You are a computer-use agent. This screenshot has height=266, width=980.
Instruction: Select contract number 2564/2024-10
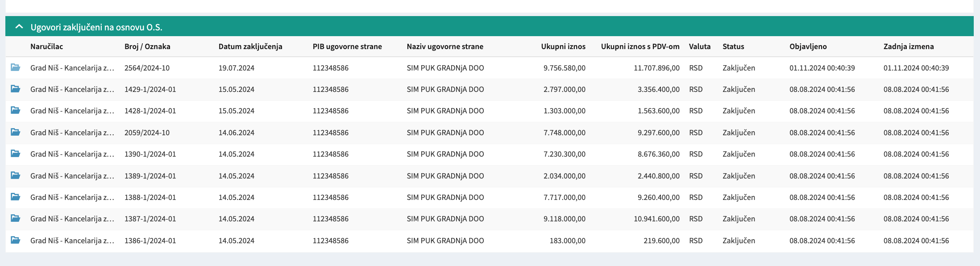pyautogui.click(x=147, y=68)
